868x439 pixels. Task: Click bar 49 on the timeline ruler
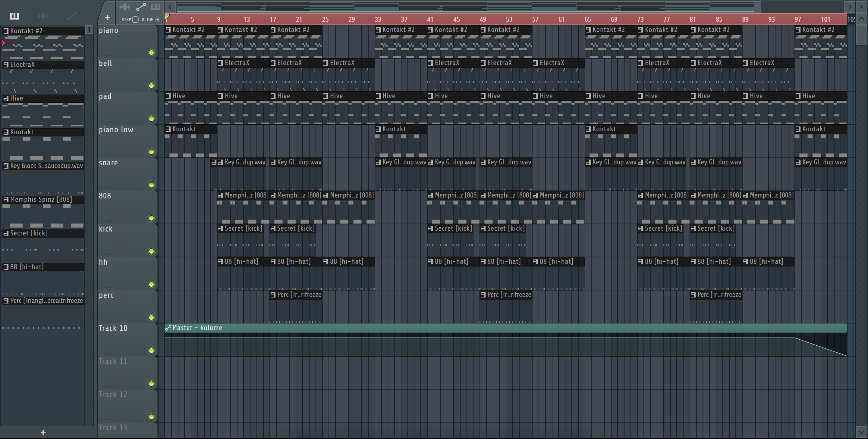483,20
